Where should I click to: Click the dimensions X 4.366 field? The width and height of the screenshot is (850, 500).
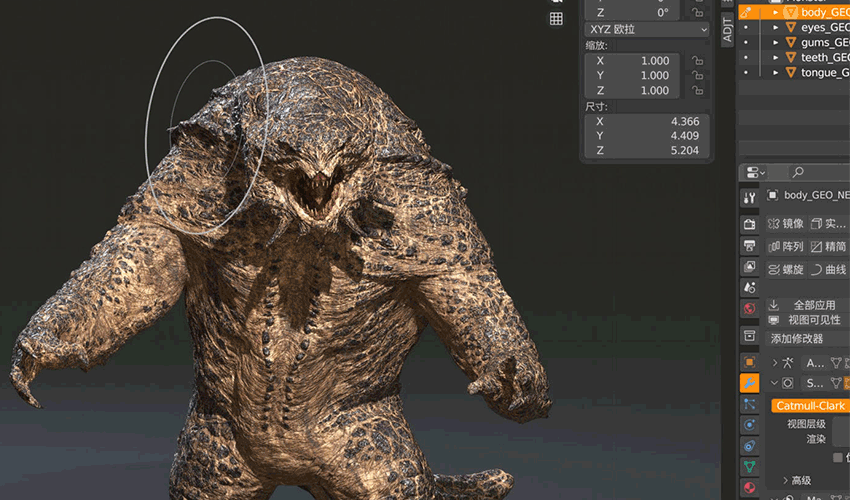pos(647,121)
